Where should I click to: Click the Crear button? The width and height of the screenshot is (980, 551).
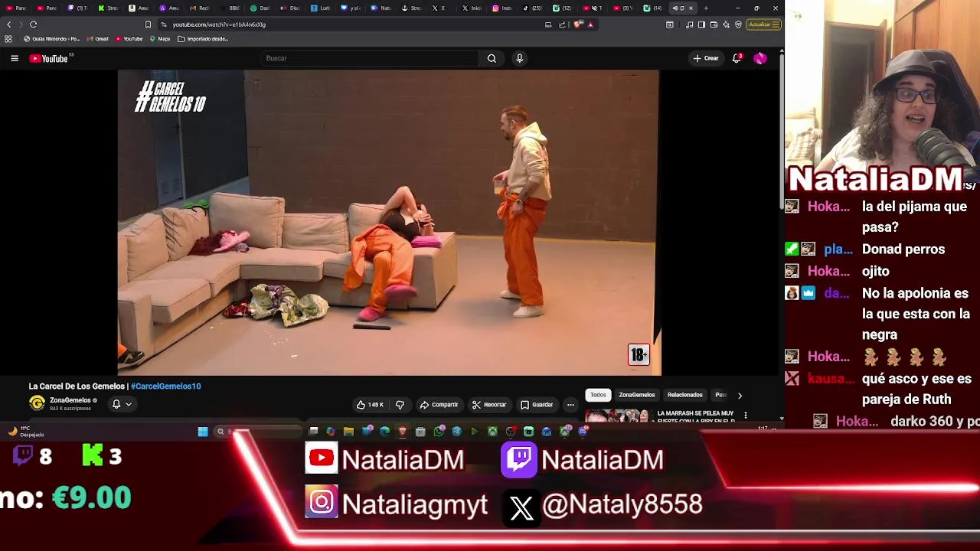coord(706,58)
